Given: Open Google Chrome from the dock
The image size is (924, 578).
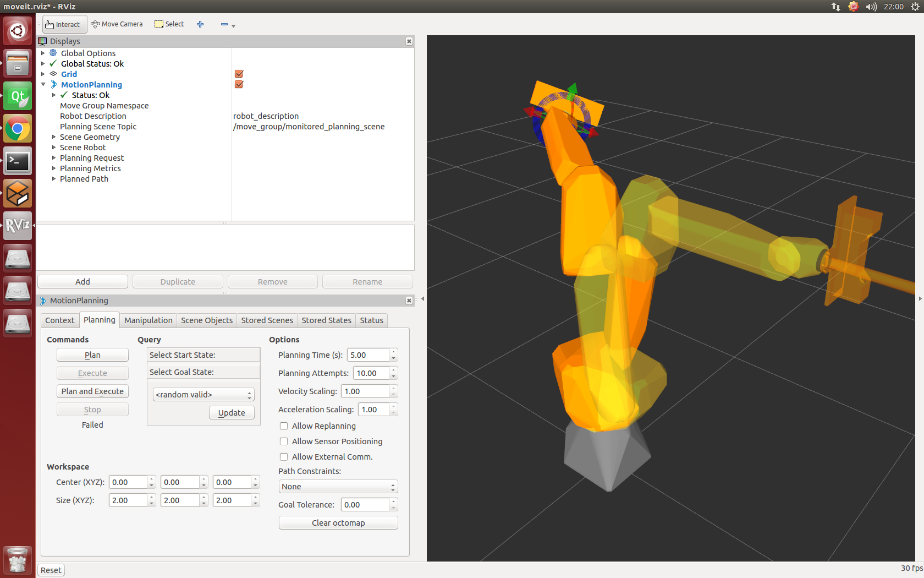Looking at the screenshot, I should click(18, 129).
